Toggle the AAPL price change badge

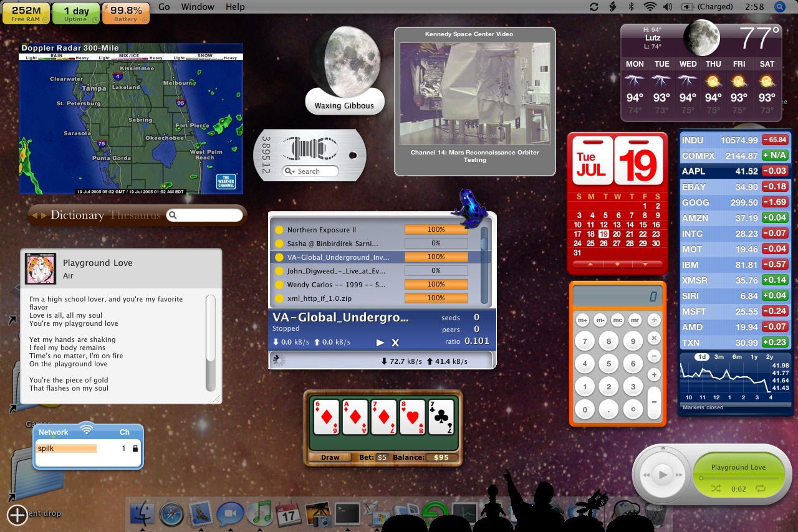(775, 171)
